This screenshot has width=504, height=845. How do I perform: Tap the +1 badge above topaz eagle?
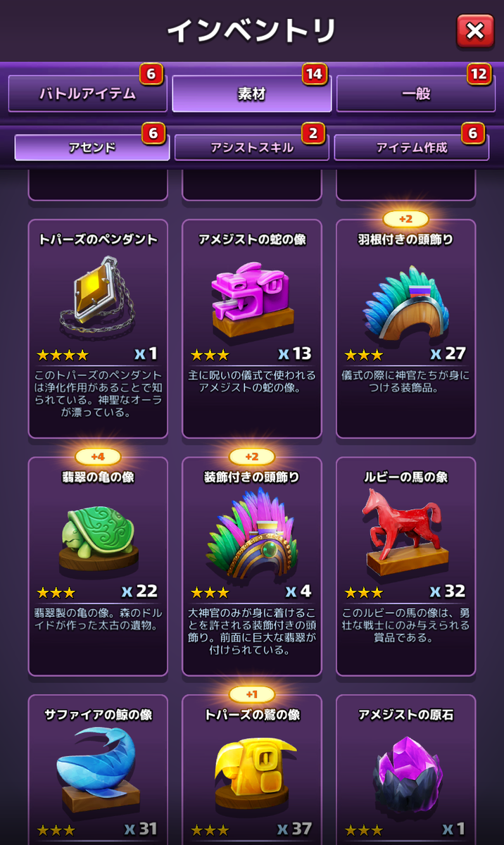pyautogui.click(x=251, y=694)
